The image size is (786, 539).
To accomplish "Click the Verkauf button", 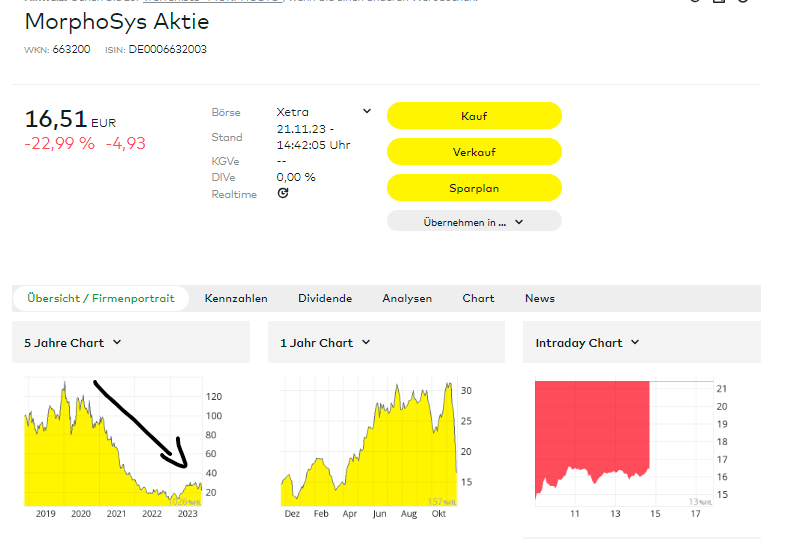I will [x=474, y=152].
